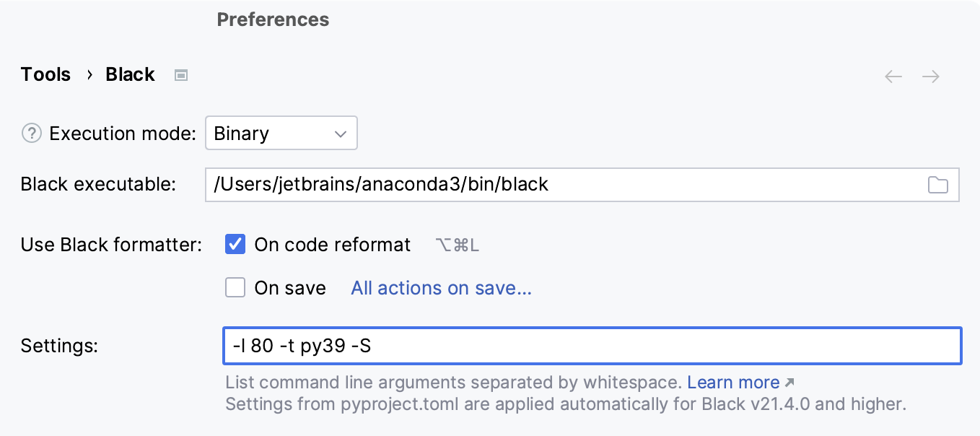Click Black in the breadcrumb path
This screenshot has height=436, width=980.
point(129,74)
